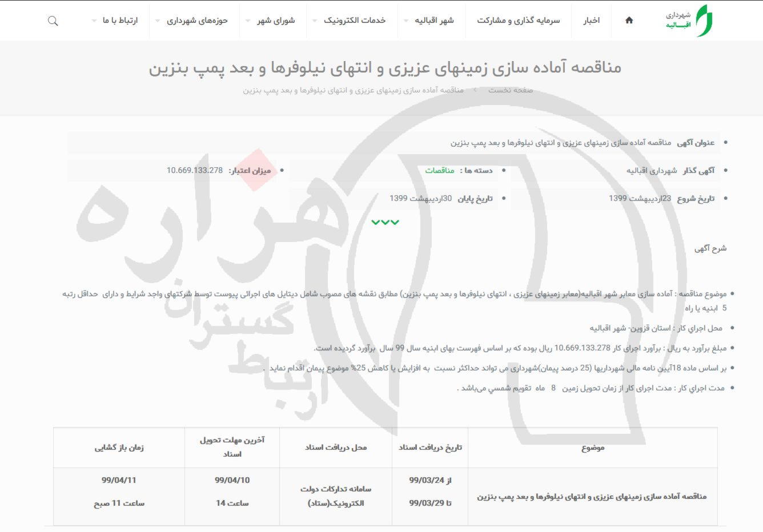The image size is (763, 532).
Task: Open the search magnifier icon
Action: pos(53,21)
